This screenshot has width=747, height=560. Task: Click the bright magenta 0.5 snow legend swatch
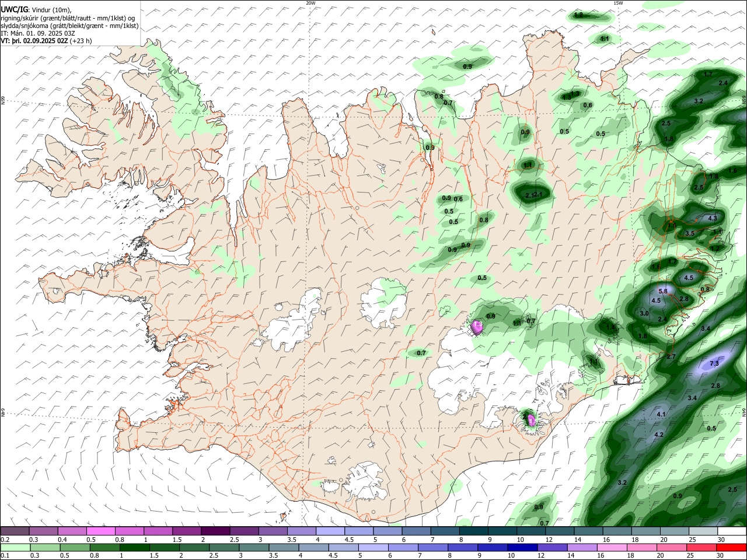point(100,531)
